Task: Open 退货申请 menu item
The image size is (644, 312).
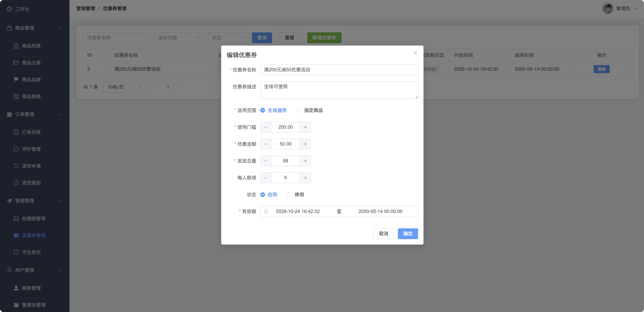Action: (35, 166)
